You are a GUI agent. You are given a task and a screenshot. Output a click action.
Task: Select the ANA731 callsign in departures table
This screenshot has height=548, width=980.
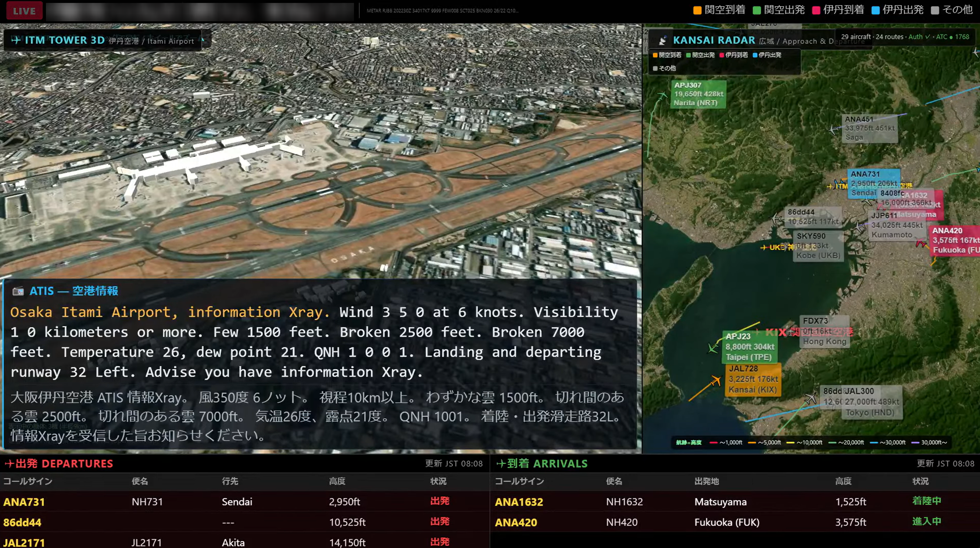pyautogui.click(x=24, y=502)
